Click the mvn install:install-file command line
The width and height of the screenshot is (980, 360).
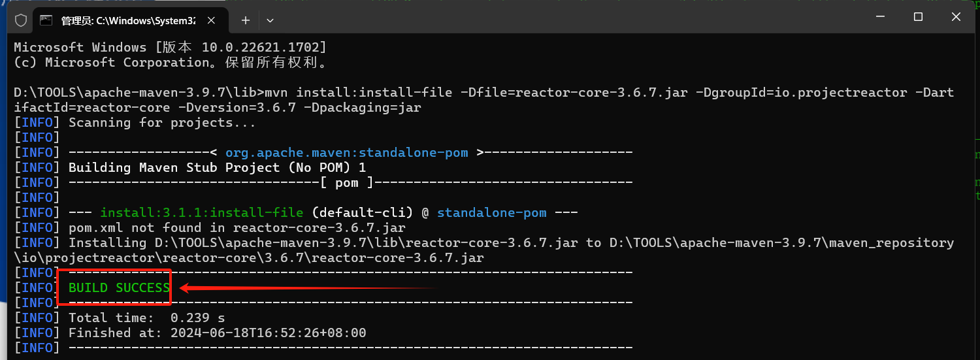pyautogui.click(x=484, y=100)
